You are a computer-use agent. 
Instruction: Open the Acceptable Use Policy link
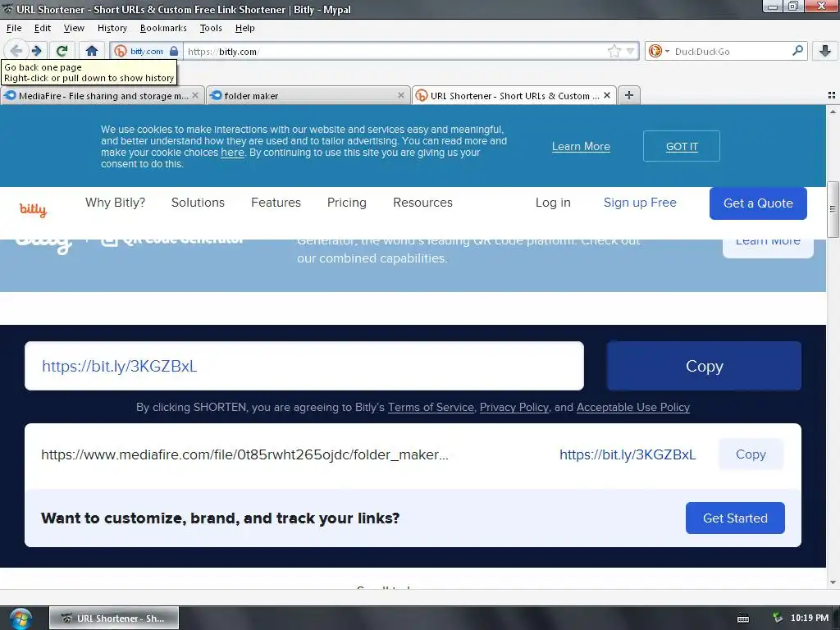click(632, 407)
